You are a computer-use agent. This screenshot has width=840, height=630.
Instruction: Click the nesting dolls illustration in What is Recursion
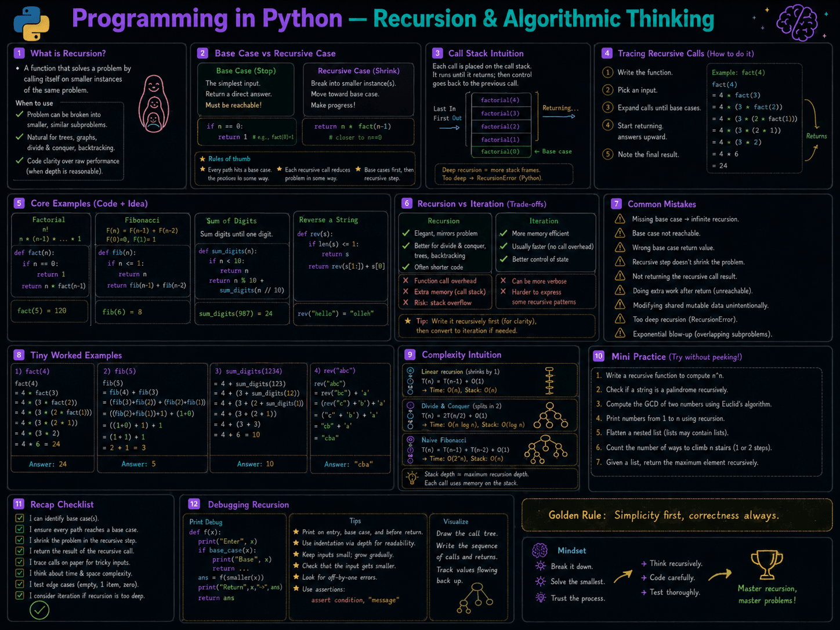[154, 104]
